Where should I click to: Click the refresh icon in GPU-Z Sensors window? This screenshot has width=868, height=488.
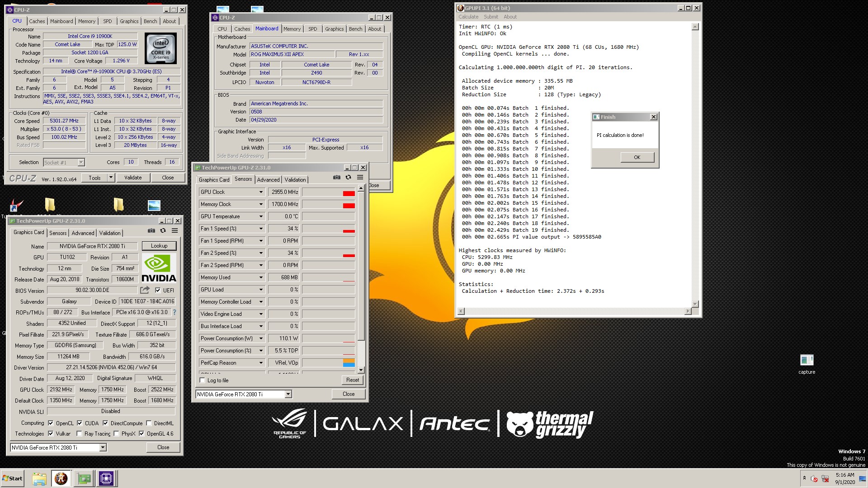coord(348,178)
